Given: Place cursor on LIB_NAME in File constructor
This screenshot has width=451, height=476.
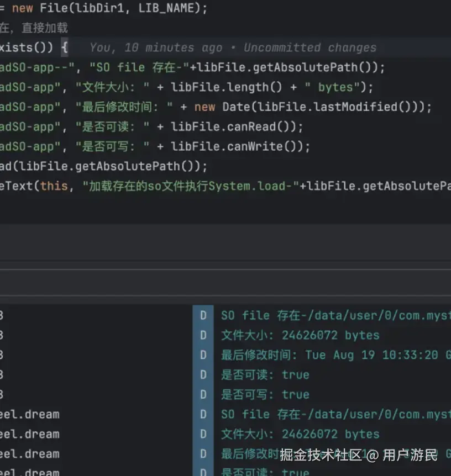Looking at the screenshot, I should tap(166, 8).
